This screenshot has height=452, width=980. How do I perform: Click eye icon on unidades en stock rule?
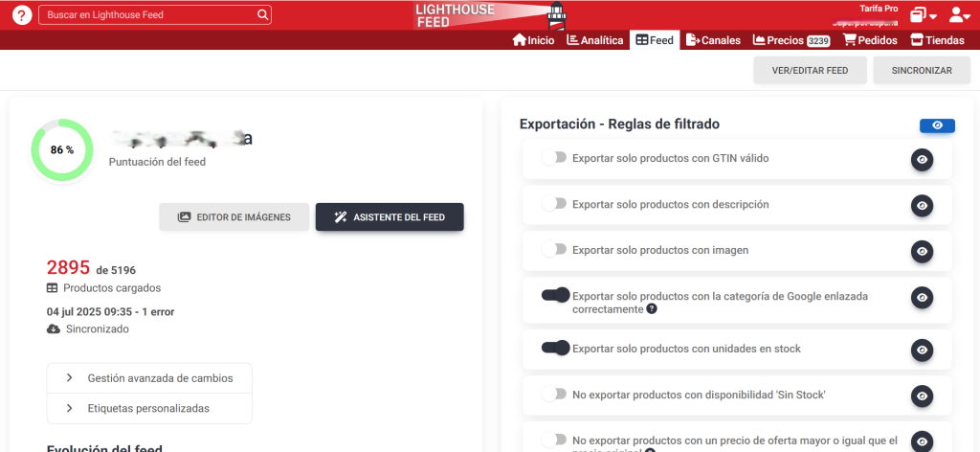pos(922,350)
